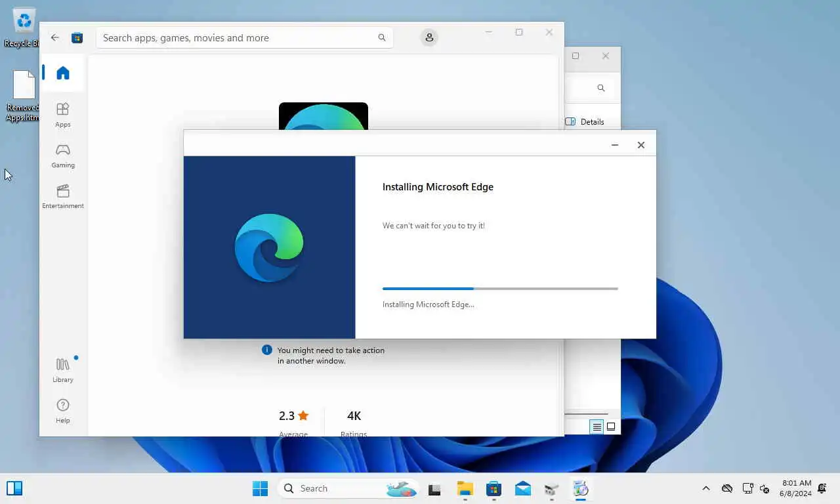This screenshot has height=504, width=840.
Task: Click the OneDrive tray icon
Action: point(727,488)
